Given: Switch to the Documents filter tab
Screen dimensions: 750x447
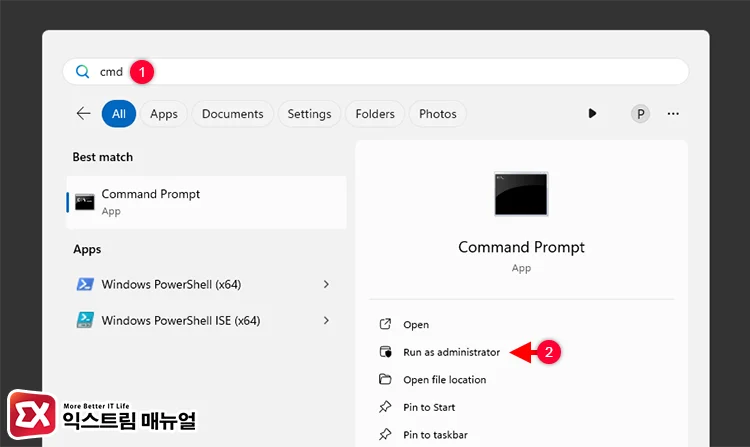Looking at the screenshot, I should click(x=232, y=114).
